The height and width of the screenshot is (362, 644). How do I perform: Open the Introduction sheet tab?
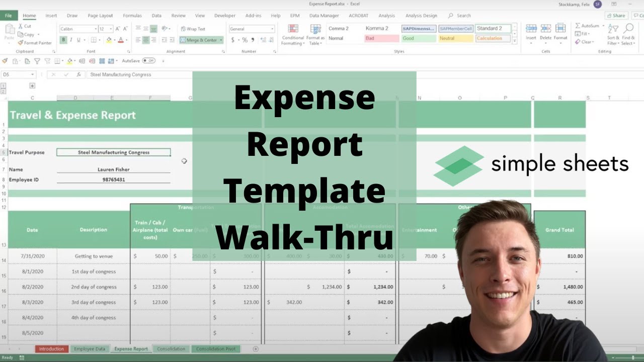pos(52,348)
